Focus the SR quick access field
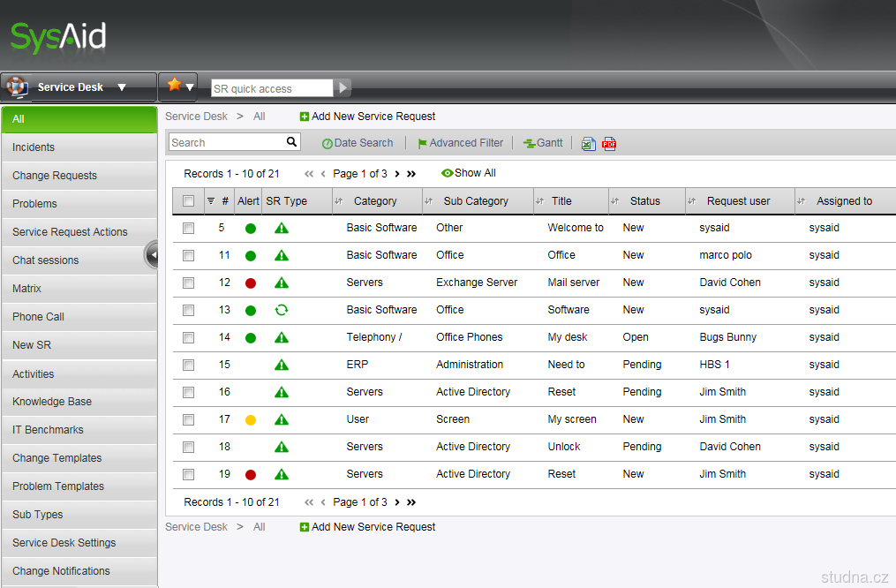Viewport: 896px width, 588px height. pos(272,88)
